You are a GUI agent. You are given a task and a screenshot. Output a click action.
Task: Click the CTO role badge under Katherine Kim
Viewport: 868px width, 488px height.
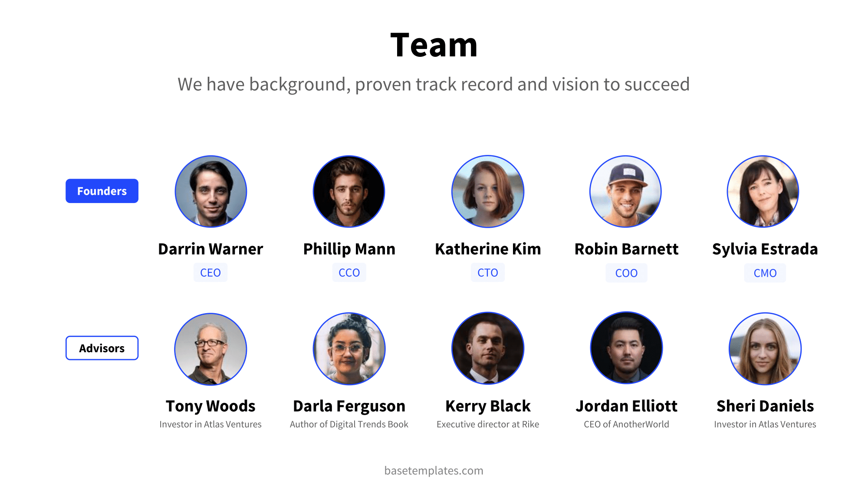tap(488, 272)
